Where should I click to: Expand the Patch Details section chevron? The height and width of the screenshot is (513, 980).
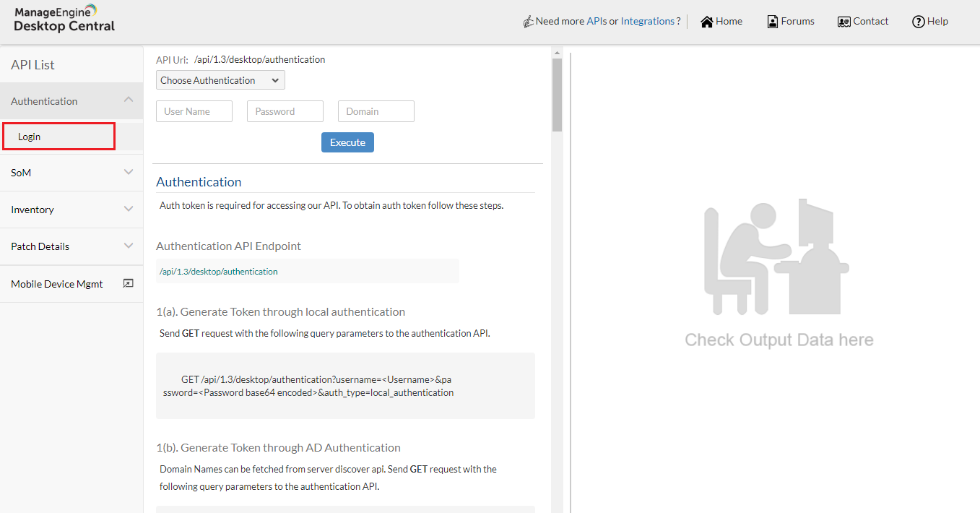tap(129, 246)
